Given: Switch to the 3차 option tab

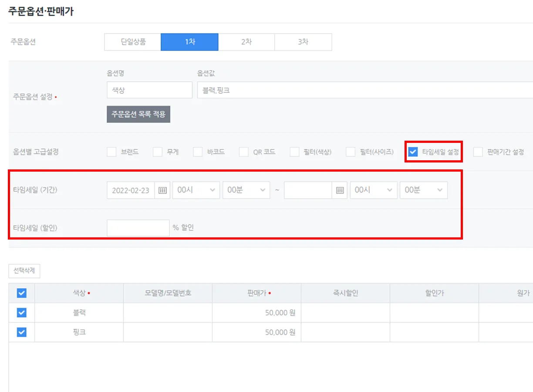Looking at the screenshot, I should click(303, 42).
